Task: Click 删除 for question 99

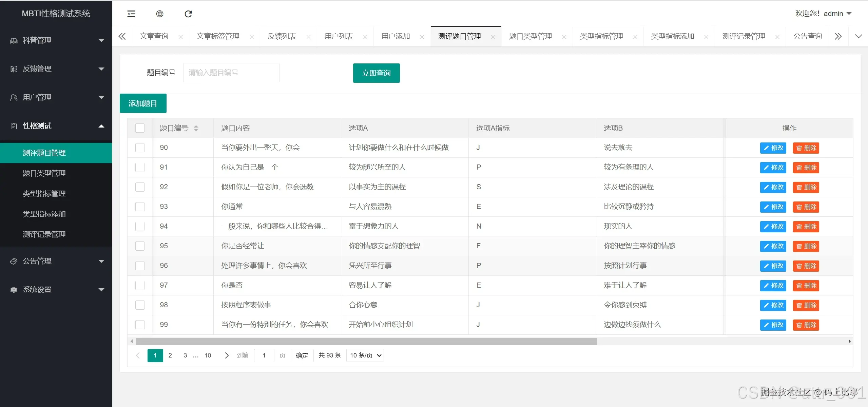Action: (806, 325)
